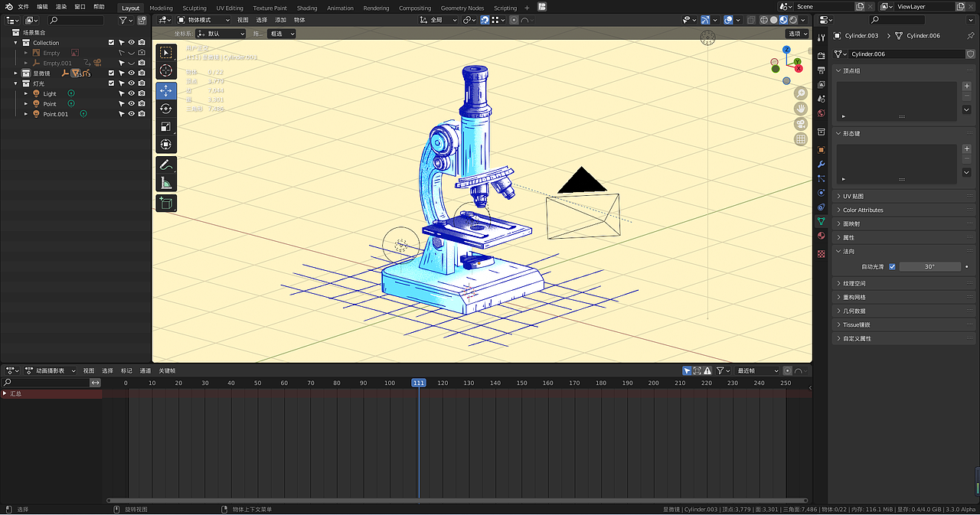
Task: Pick the Measure tool in the toolbar
Action: pos(166,181)
